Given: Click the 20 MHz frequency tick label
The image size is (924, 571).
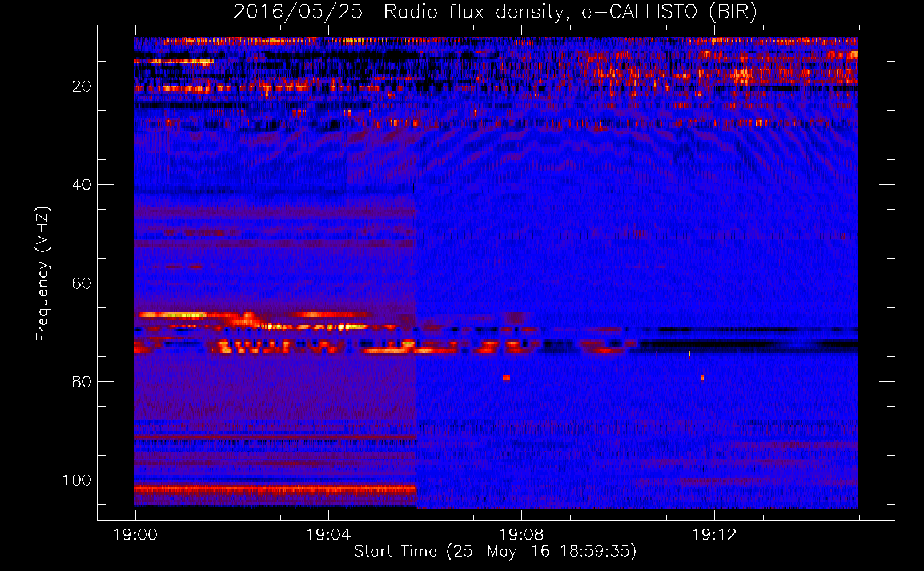Looking at the screenshot, I should click(82, 86).
